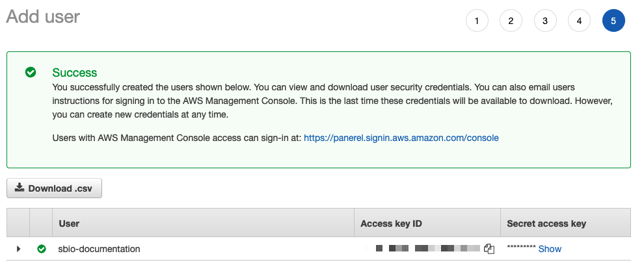Screen dimensions: 644x269
Task: Select the sbio-documentation user name
Action: 99,249
